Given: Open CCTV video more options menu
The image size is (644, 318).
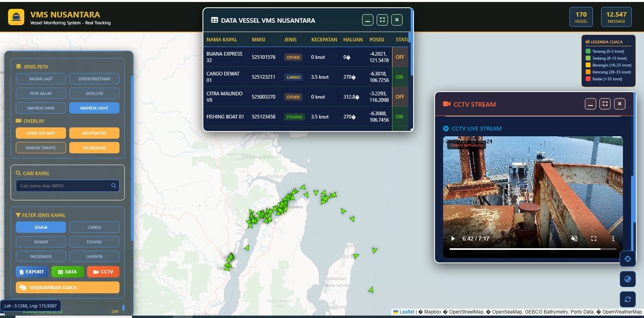Looking at the screenshot, I should [x=613, y=238].
